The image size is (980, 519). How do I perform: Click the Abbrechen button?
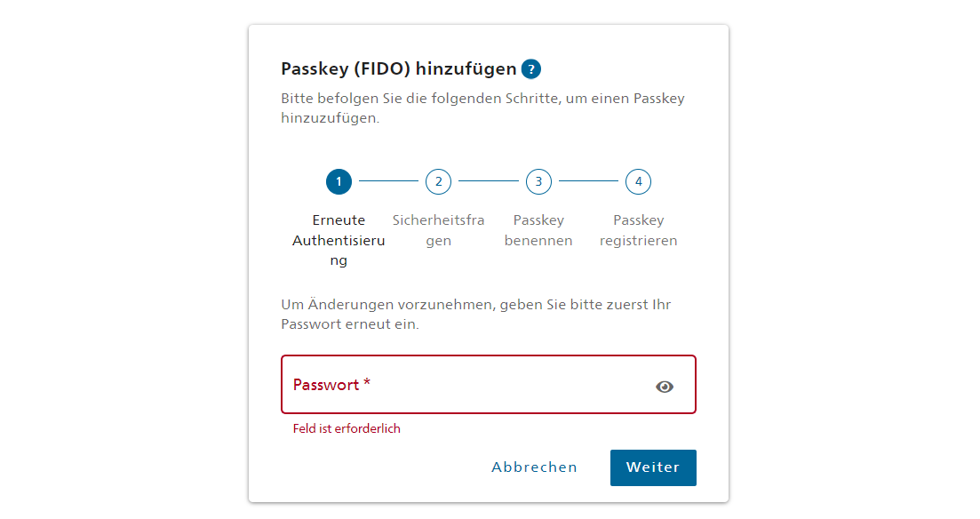coord(534,467)
